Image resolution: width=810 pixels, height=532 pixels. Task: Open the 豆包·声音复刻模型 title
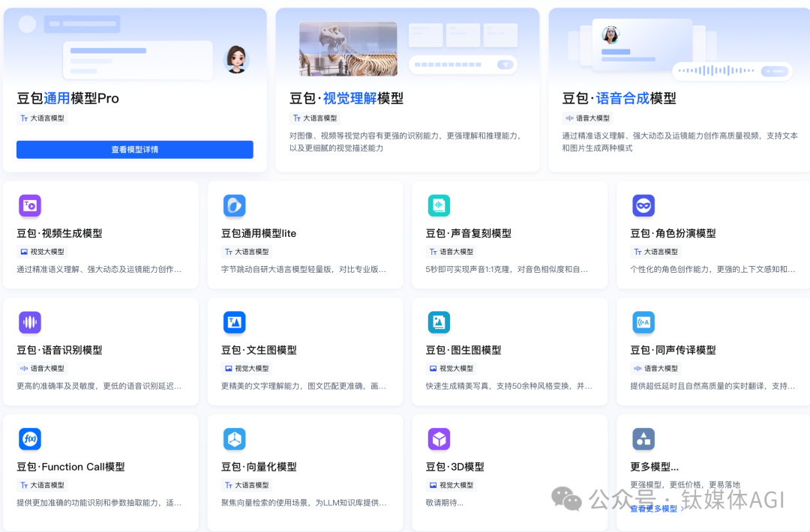(x=469, y=233)
